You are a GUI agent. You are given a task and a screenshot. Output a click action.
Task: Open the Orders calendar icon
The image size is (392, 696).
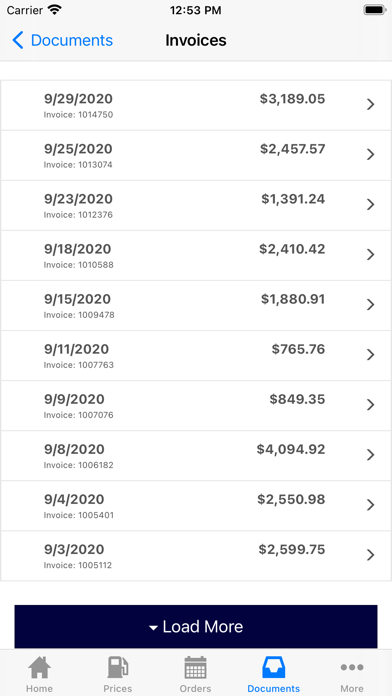coord(195,667)
